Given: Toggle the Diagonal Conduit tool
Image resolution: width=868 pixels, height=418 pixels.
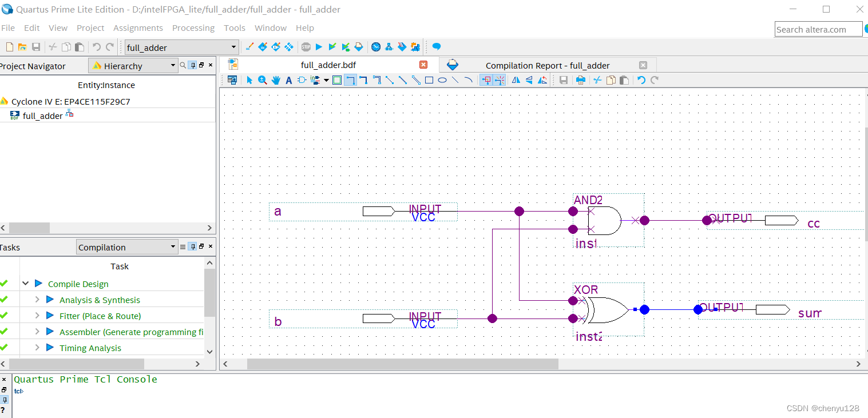Looking at the screenshot, I should click(x=416, y=80).
